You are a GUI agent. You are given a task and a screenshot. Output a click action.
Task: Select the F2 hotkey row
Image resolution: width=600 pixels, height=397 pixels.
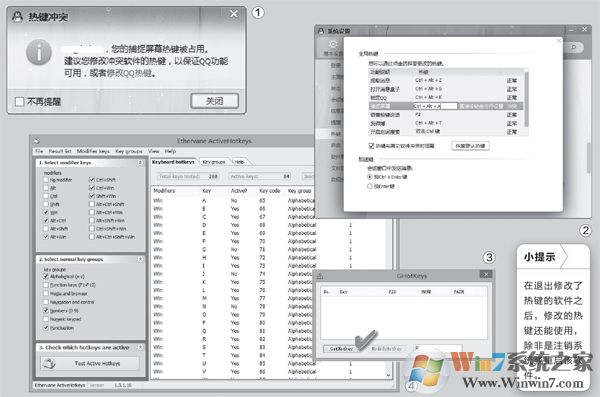click(x=446, y=115)
